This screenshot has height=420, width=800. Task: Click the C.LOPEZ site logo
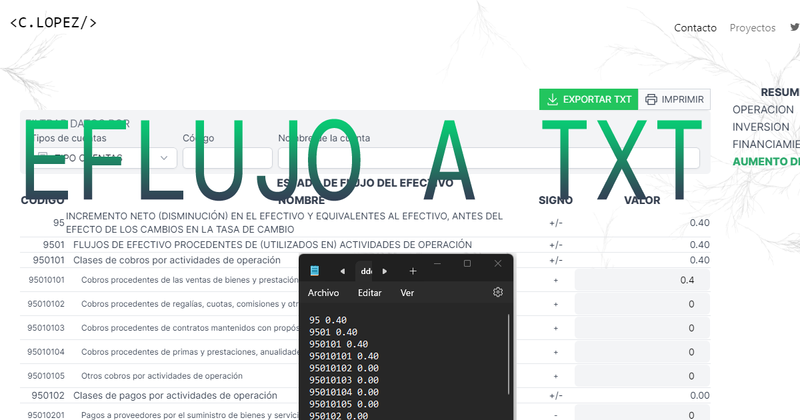coord(53,22)
